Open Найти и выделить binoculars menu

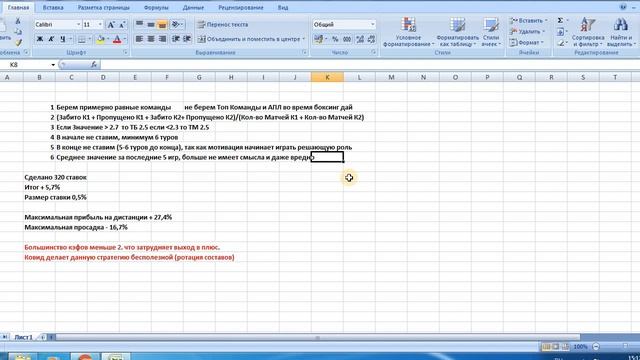click(x=621, y=32)
